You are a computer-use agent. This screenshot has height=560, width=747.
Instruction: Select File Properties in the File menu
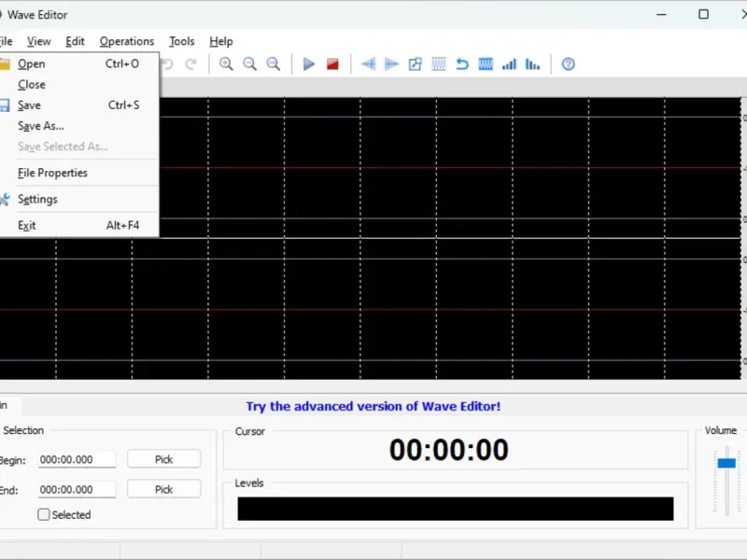(52, 173)
